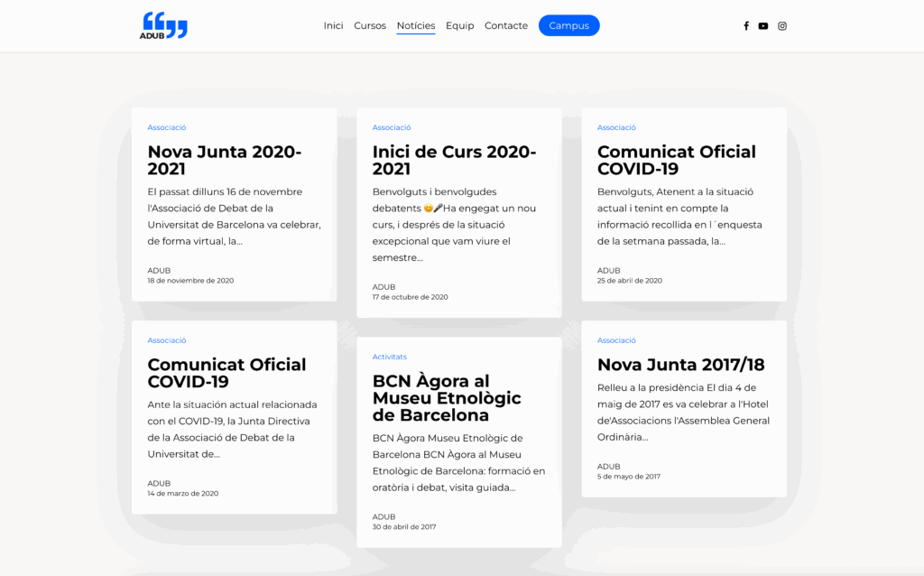924x576 pixels.
Task: Open the Facebook social icon
Action: [746, 26]
